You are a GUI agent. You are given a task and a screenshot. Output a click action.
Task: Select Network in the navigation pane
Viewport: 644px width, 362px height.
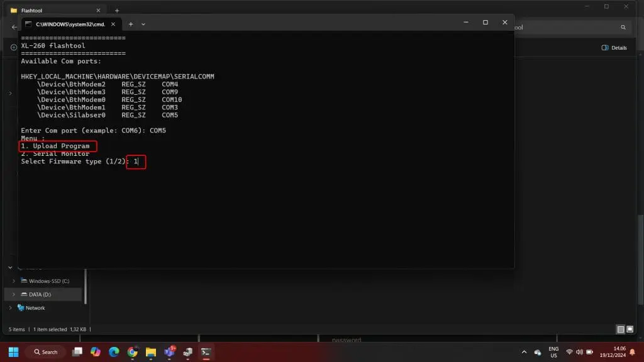coord(35,308)
